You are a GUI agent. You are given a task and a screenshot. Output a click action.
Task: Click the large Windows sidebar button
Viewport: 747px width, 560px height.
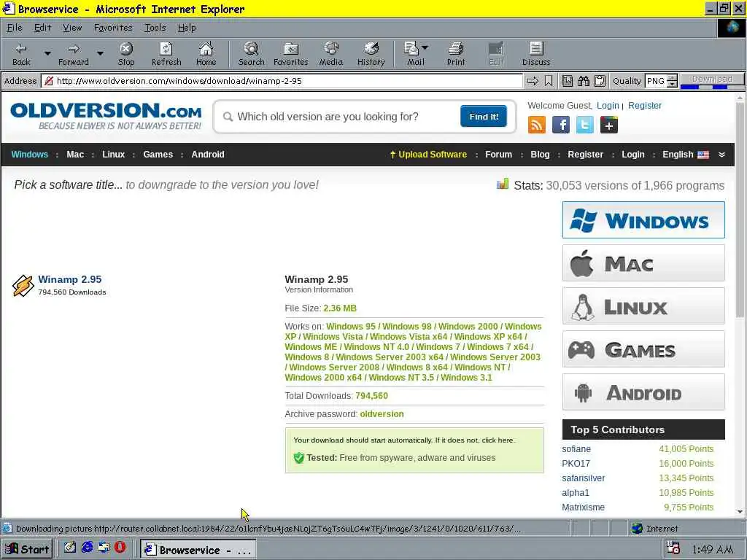click(643, 220)
